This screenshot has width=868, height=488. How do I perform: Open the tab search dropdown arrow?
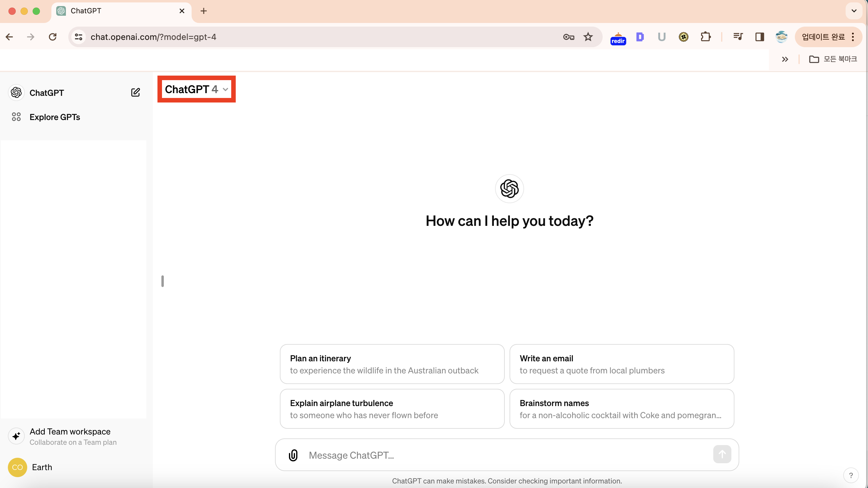point(853,11)
